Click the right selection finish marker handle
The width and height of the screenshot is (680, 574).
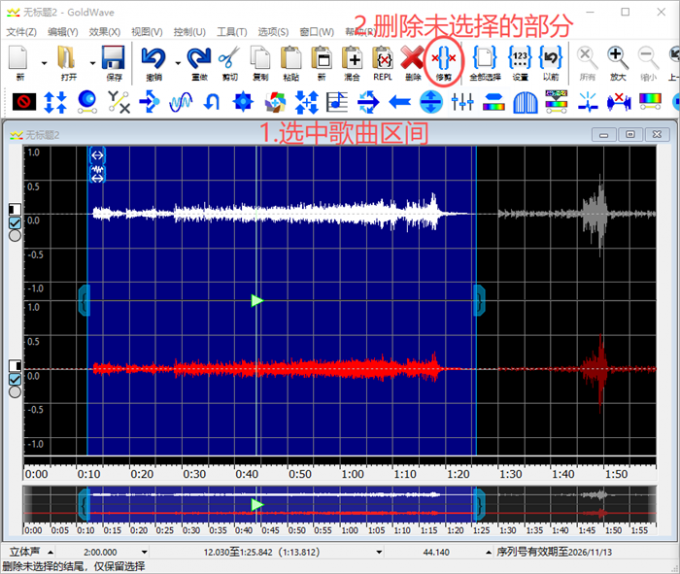[x=479, y=300]
